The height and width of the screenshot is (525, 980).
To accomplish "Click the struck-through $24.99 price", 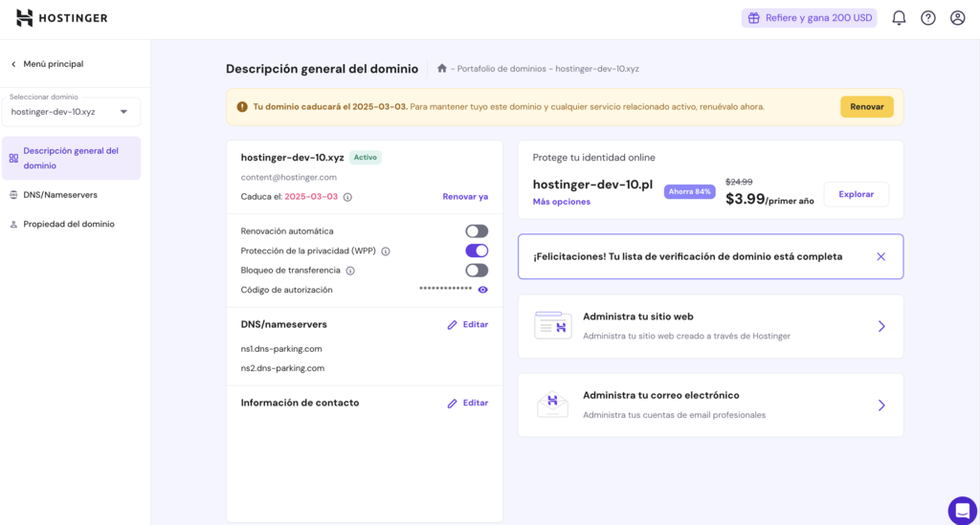I will coord(739,182).
